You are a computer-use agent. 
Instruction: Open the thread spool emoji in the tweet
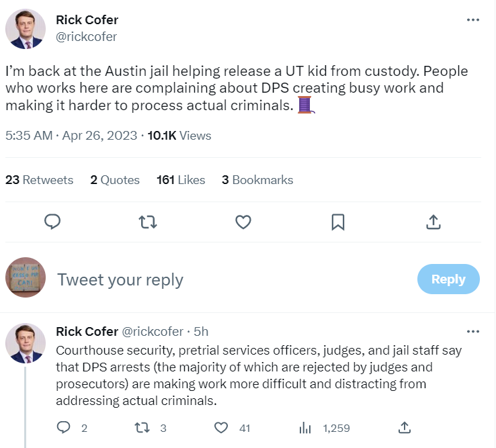coord(306,105)
